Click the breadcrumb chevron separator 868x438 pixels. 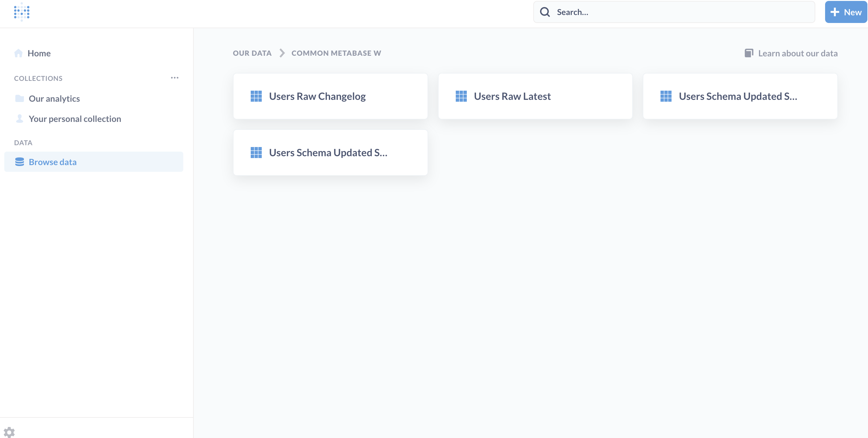tap(282, 53)
